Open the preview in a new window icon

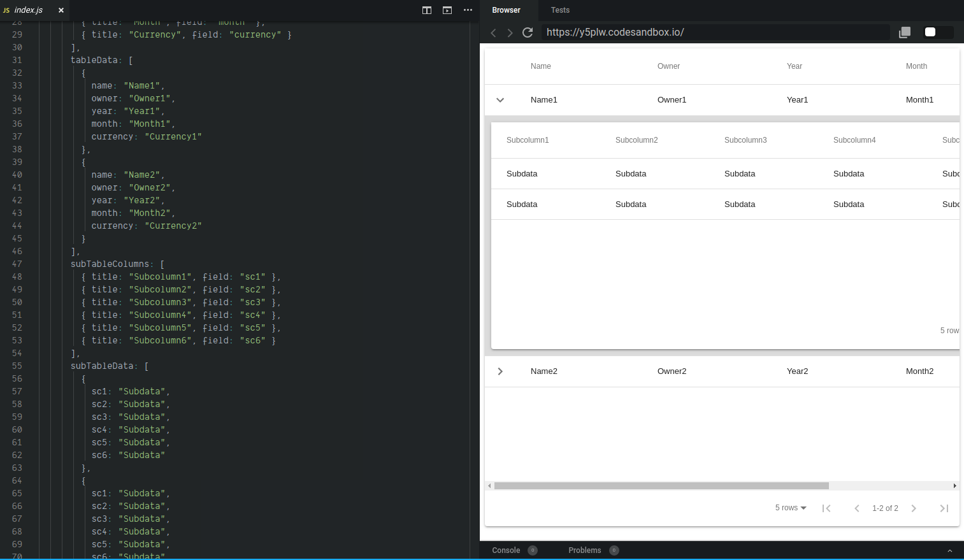(447, 10)
